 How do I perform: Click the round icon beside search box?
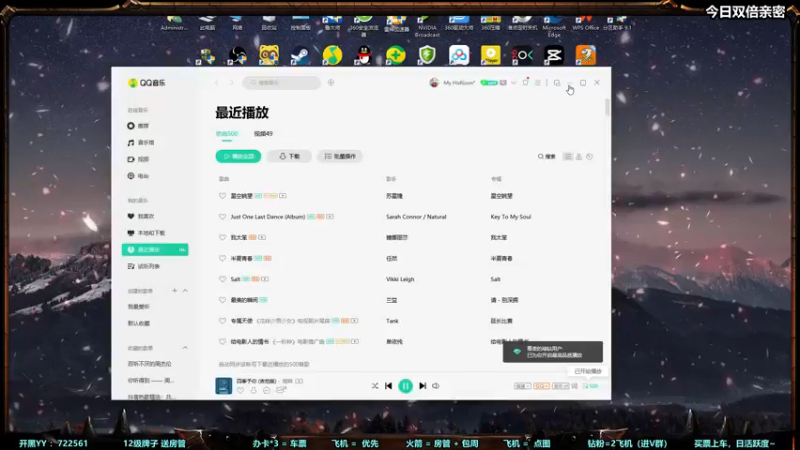coord(331,83)
